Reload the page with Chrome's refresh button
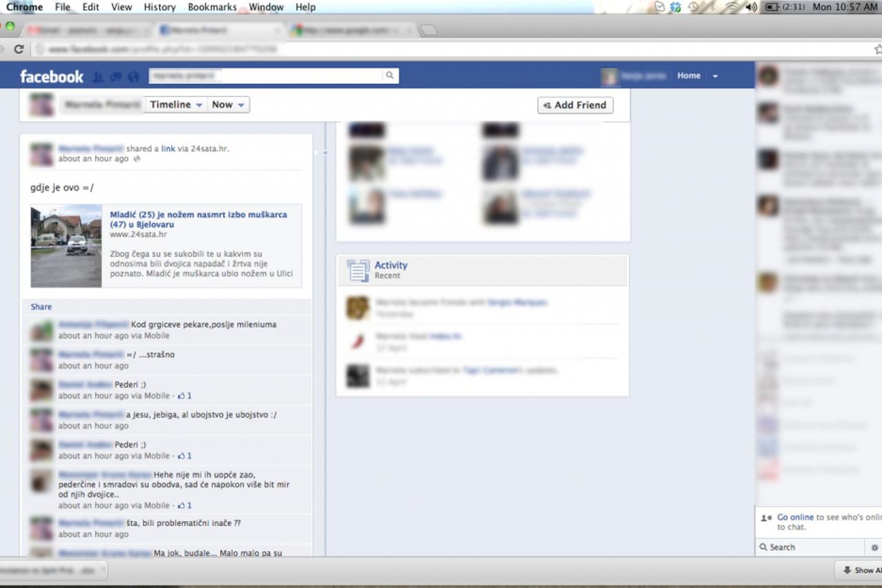Screen dimensions: 882x588 [19, 50]
